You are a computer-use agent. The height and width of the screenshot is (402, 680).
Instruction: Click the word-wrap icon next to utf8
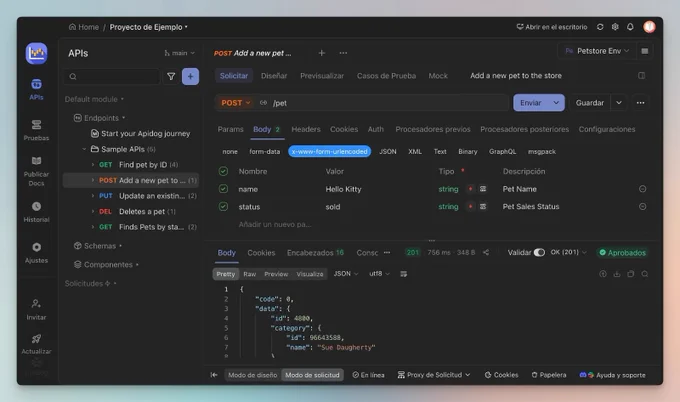[x=403, y=274]
